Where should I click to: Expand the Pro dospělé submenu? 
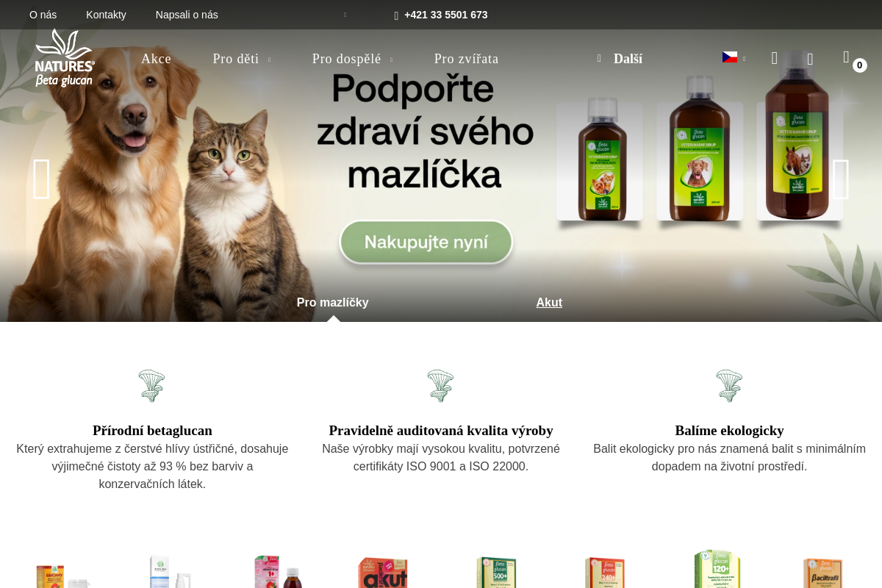[x=352, y=59]
